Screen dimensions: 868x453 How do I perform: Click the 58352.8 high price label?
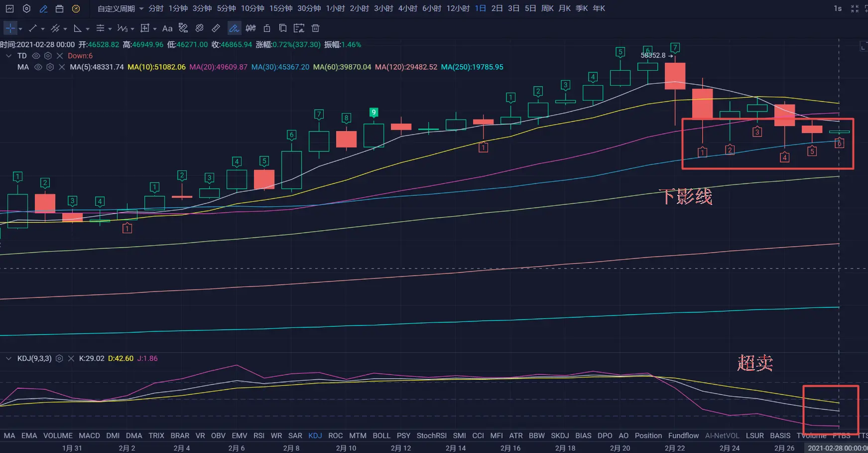(653, 55)
